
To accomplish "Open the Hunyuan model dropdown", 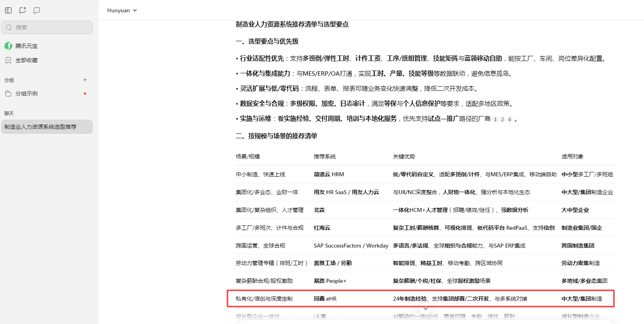I will click(x=122, y=10).
